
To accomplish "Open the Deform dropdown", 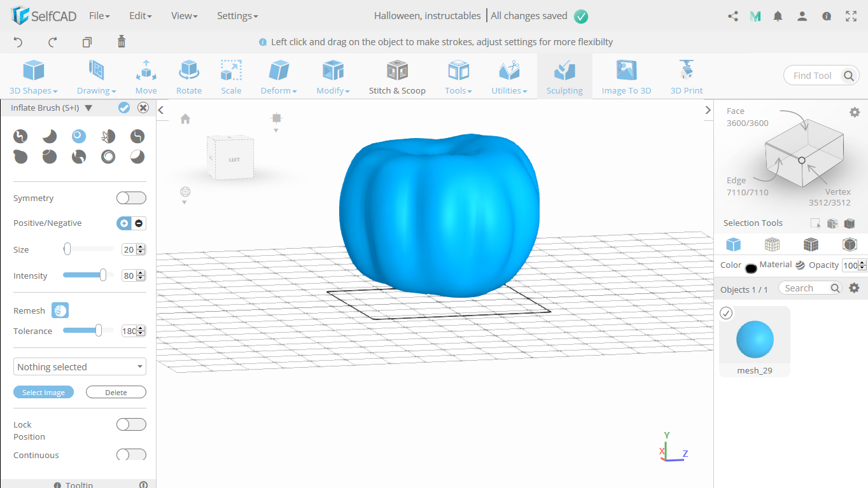I will [279, 77].
